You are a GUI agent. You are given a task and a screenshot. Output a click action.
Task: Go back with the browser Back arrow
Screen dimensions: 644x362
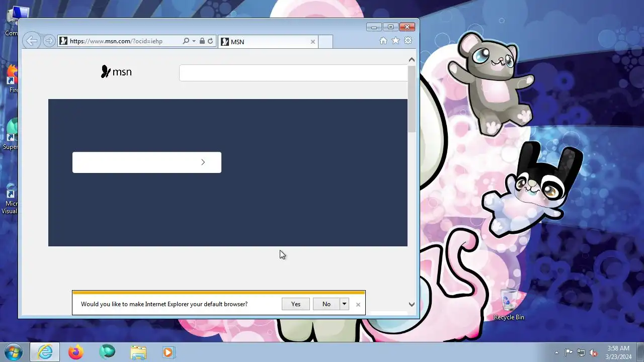click(x=31, y=41)
